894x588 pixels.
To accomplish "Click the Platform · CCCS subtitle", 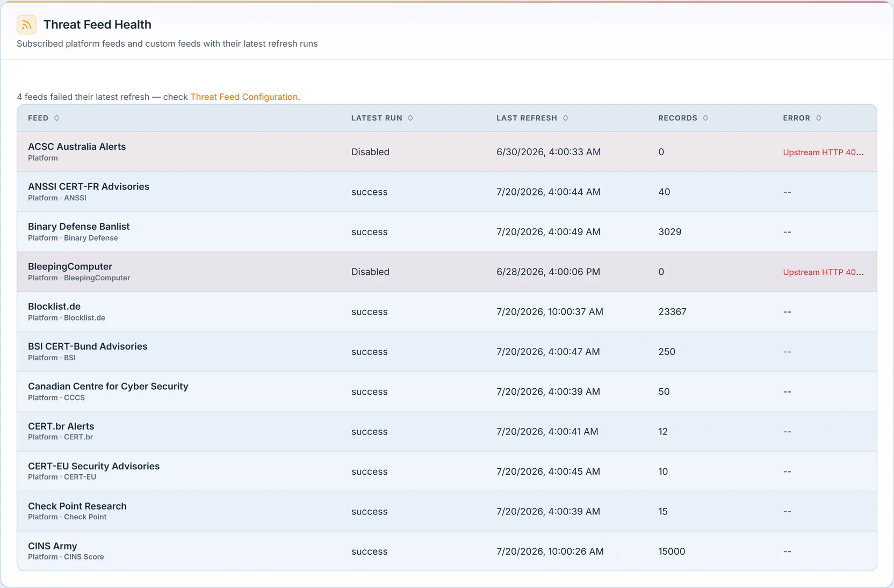I will (56, 398).
